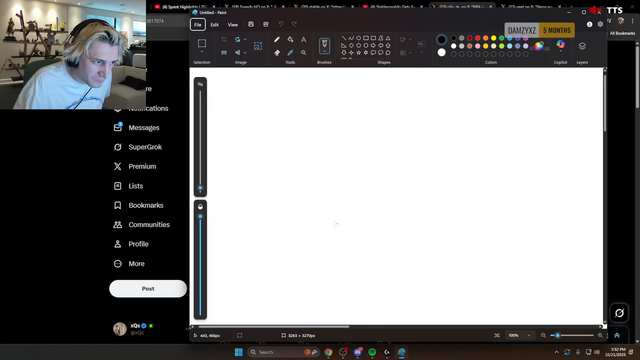Open Messages in X sidebar

[137, 128]
